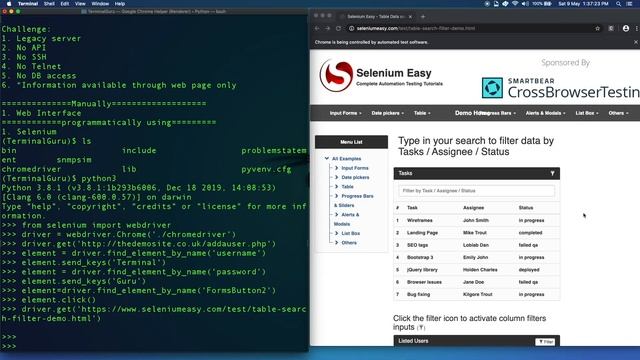This screenshot has height=360, width=640.
Task: Click the site info icon in address bar
Action: pos(351,29)
